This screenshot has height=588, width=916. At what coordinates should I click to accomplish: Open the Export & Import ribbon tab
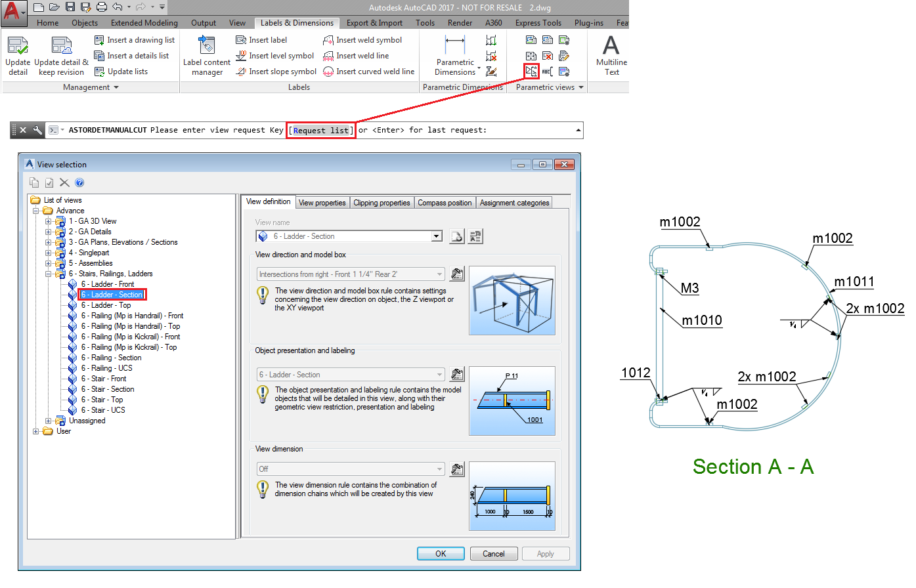(374, 23)
